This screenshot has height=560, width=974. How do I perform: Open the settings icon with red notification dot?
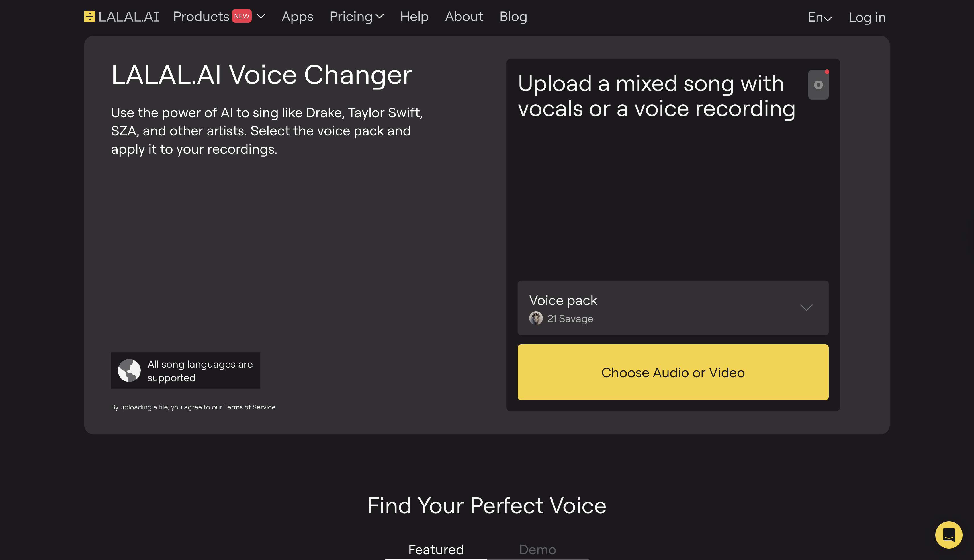[818, 84]
